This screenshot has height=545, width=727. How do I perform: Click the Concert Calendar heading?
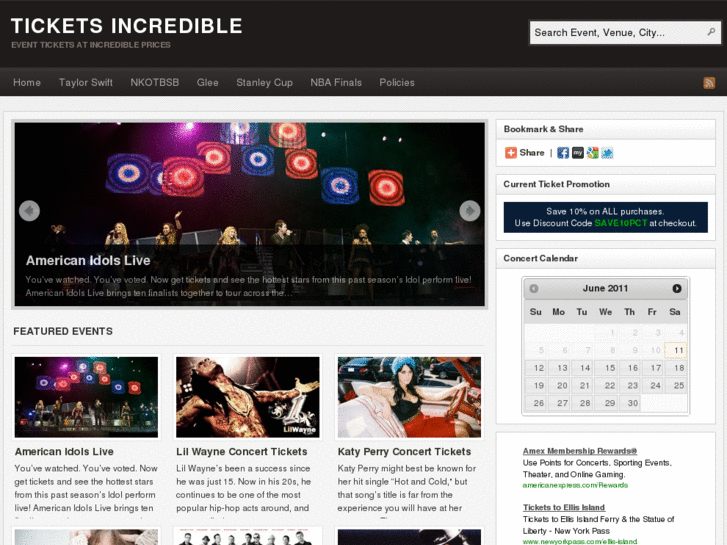(541, 258)
